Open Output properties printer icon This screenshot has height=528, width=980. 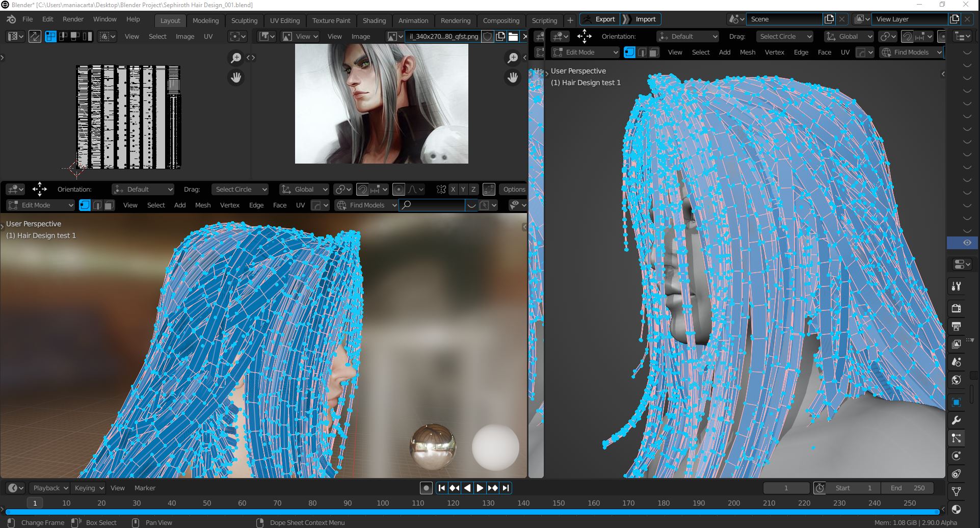956,326
